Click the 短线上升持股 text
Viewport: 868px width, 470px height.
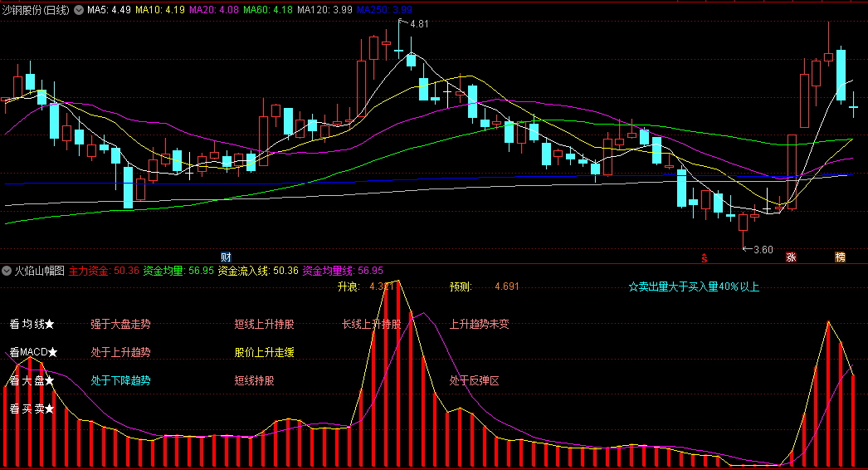264,324
